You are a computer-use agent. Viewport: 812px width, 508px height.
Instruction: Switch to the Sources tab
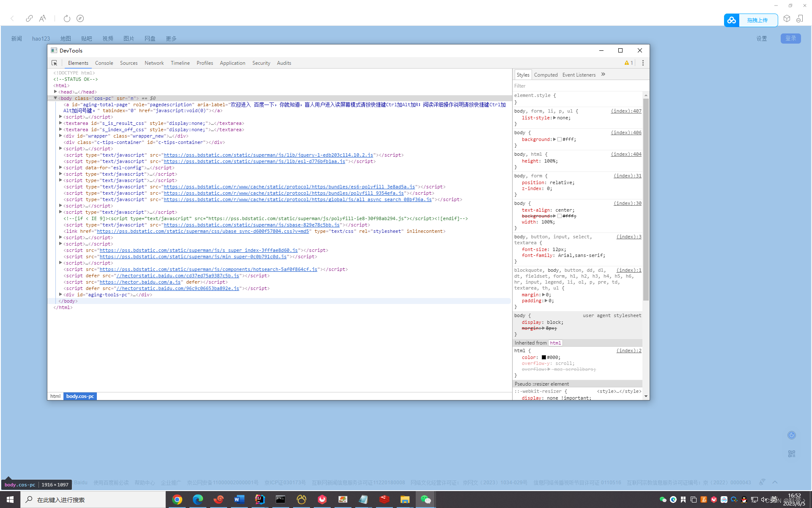(x=129, y=63)
